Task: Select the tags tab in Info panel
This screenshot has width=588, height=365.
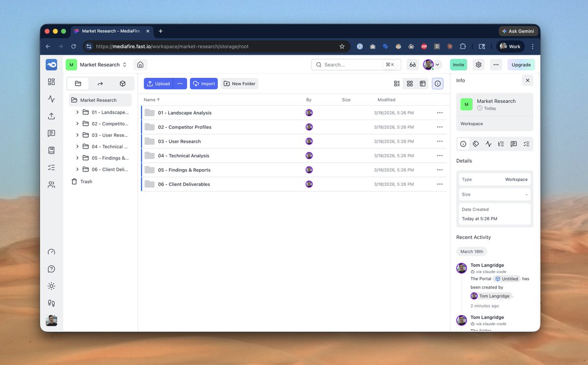Action: (x=476, y=144)
